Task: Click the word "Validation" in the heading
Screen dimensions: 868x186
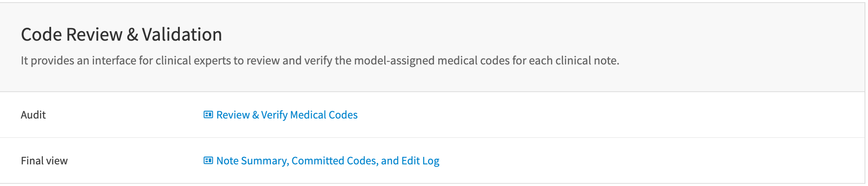Action: click(182, 35)
